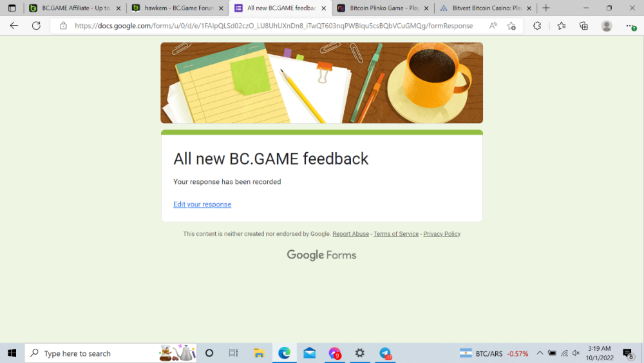Open the Extensions puzzle icon
This screenshot has width=644, height=363.
click(537, 26)
